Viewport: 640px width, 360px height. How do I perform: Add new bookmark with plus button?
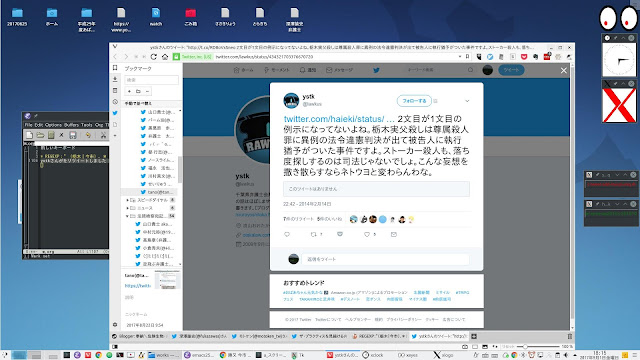point(129,91)
